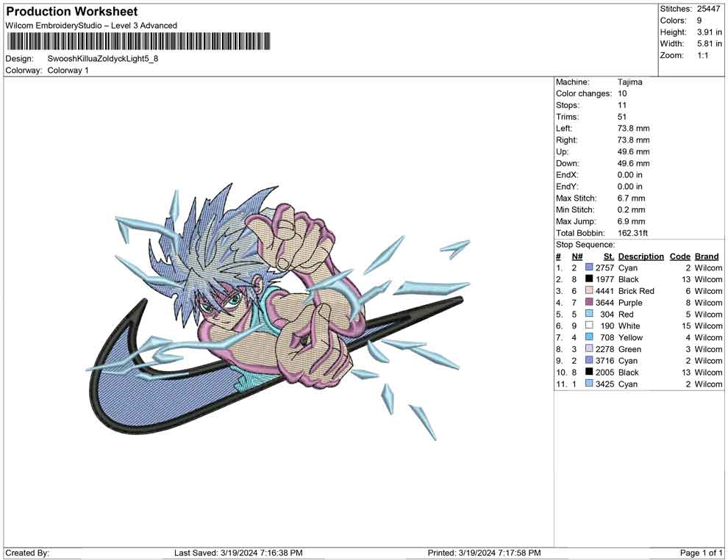728x560 pixels.
Task: Select "Last Saved: 3/19/2024 7:16:38 PM"
Action: (238, 553)
